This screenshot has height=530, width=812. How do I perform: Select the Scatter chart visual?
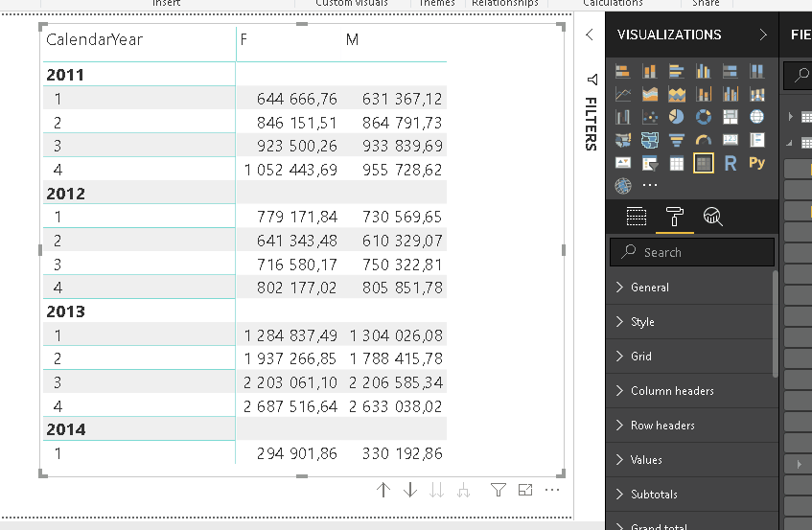[x=649, y=117]
